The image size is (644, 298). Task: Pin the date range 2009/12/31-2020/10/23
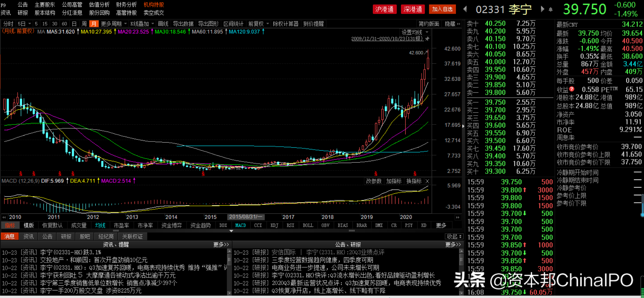tap(427, 39)
